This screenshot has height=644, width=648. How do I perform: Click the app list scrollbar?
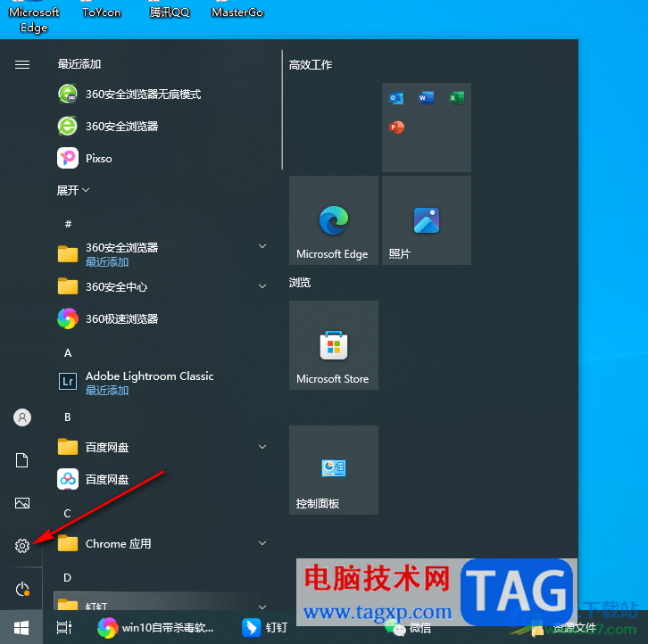click(282, 110)
